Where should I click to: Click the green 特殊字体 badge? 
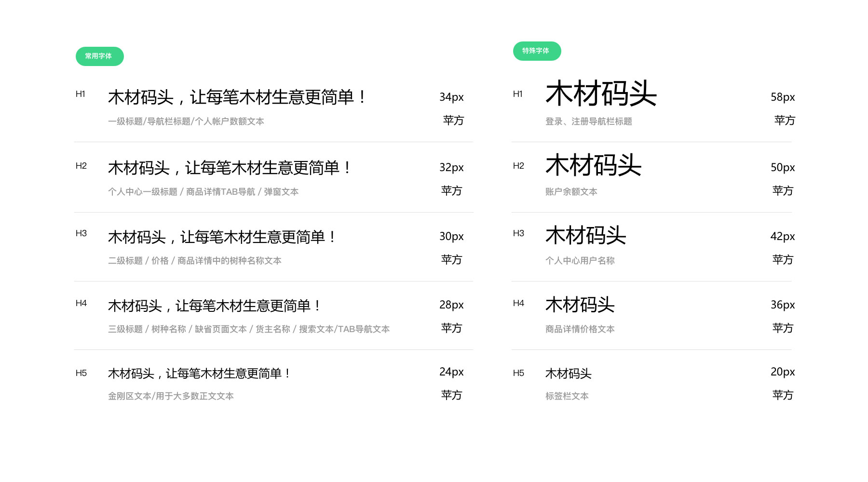tap(537, 51)
